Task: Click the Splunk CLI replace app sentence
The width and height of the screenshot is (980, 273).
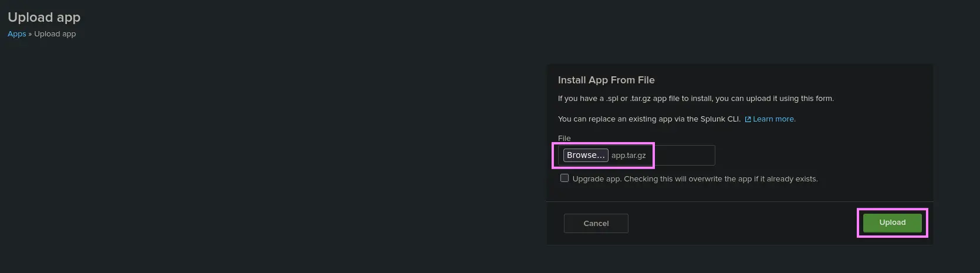Action: click(648, 119)
